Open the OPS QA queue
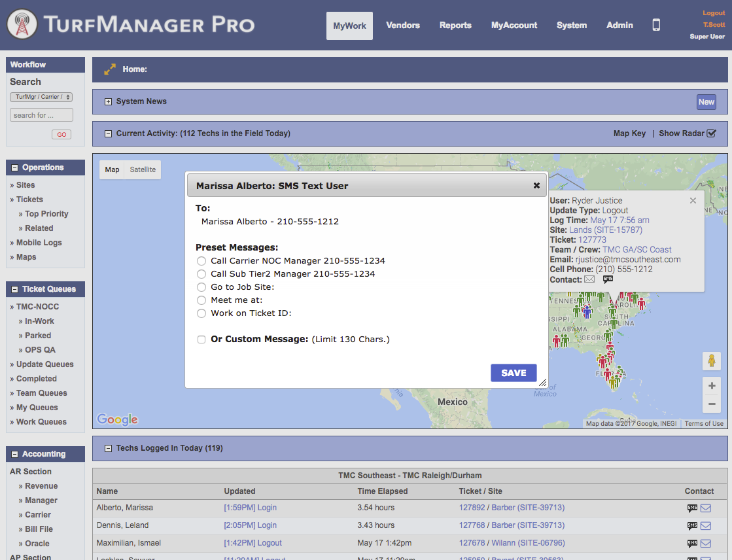This screenshot has width=732, height=560. (40, 350)
